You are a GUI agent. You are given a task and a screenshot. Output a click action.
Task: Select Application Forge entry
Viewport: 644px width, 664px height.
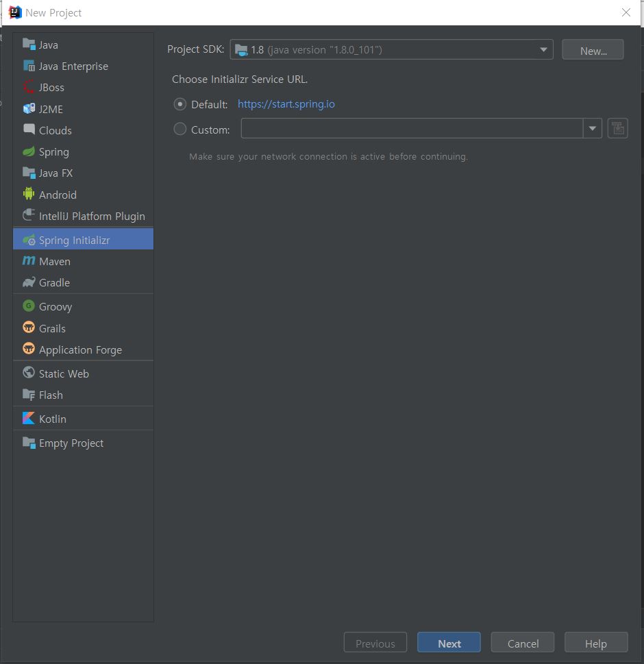(84, 349)
